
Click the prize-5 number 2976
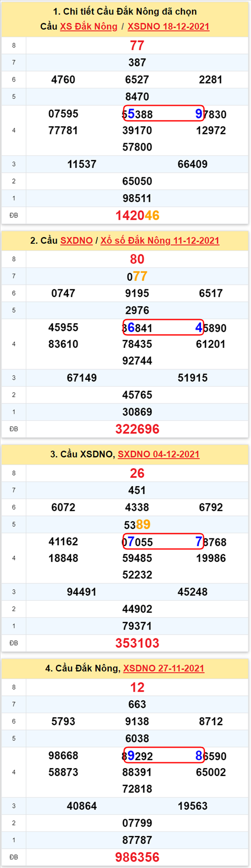tap(137, 310)
